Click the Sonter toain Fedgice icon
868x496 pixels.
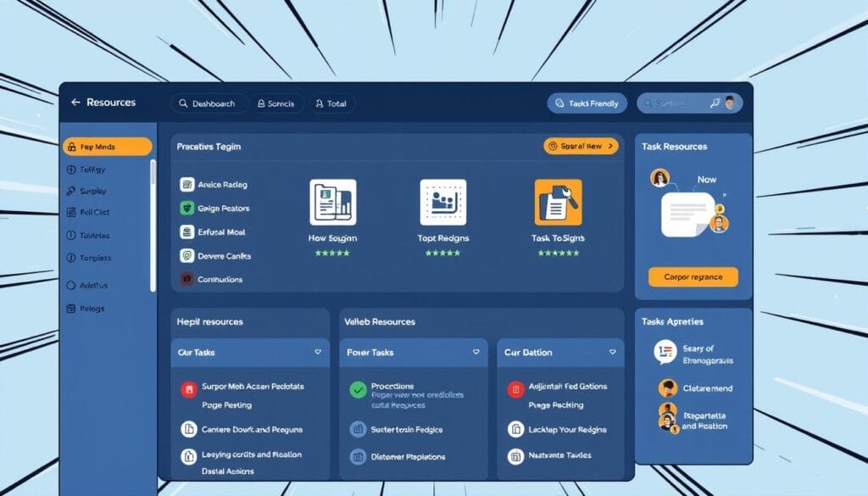(x=359, y=429)
